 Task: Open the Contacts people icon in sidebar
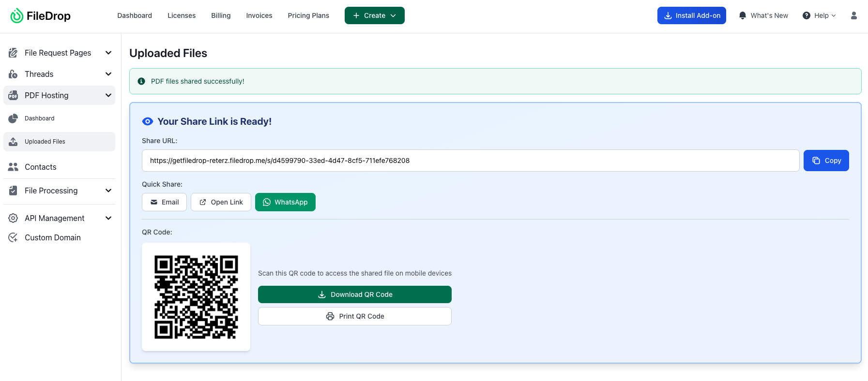coord(13,167)
